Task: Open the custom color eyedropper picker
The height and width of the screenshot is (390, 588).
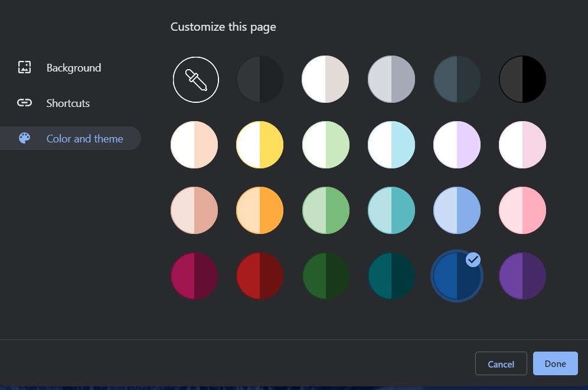Action: pos(196,80)
